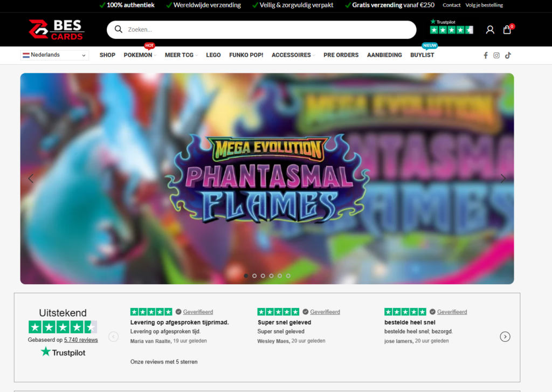Image resolution: width=552 pixels, height=392 pixels.
Task: Open the TikTok icon link
Action: (x=508, y=55)
